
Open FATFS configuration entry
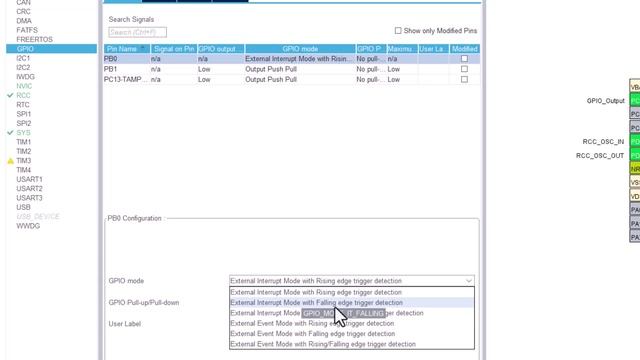[x=27, y=30]
